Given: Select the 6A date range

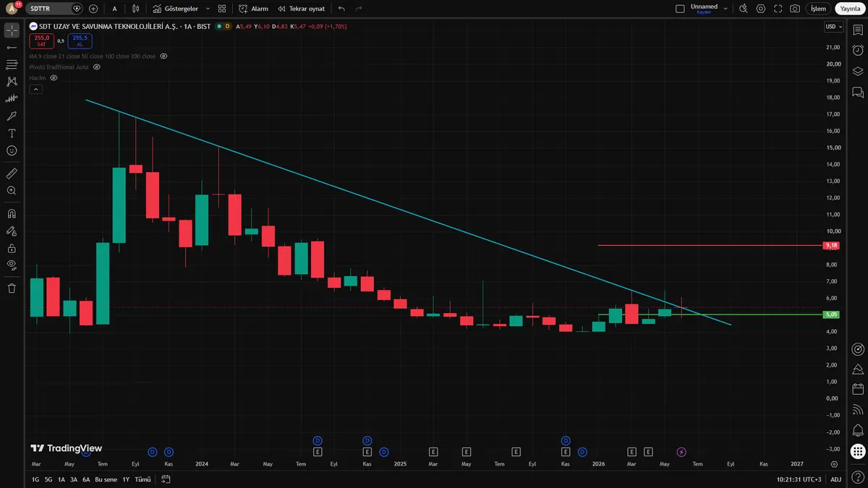Looking at the screenshot, I should click(x=86, y=479).
